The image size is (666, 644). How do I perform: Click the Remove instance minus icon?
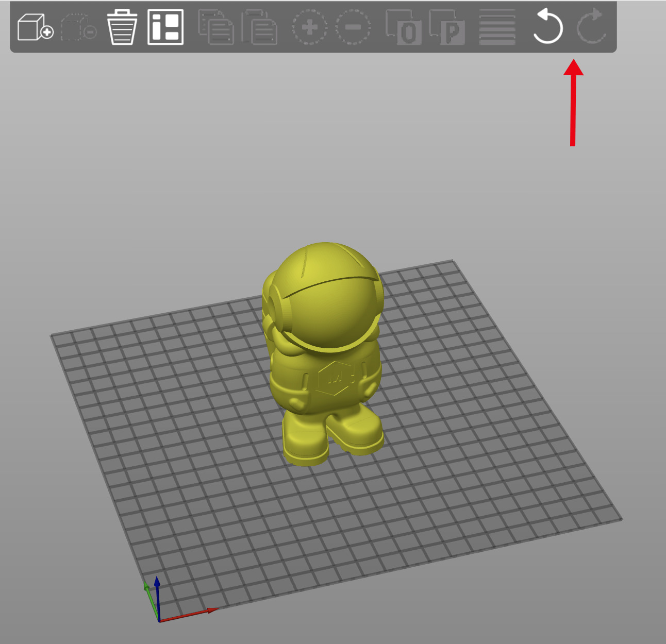(x=353, y=27)
